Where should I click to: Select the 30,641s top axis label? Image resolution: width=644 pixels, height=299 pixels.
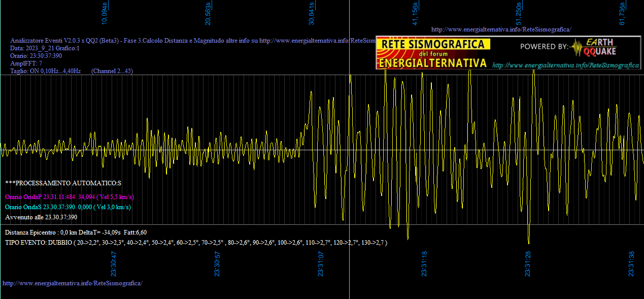point(312,13)
